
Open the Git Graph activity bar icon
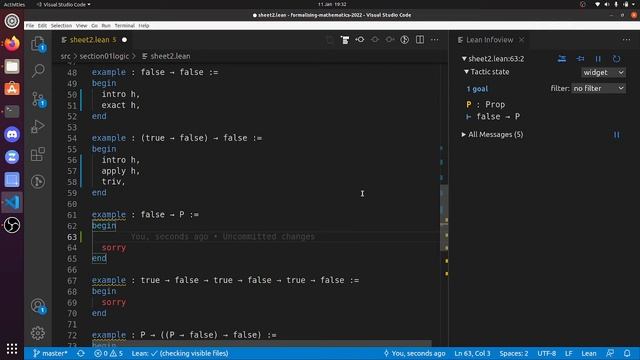(x=38, y=181)
